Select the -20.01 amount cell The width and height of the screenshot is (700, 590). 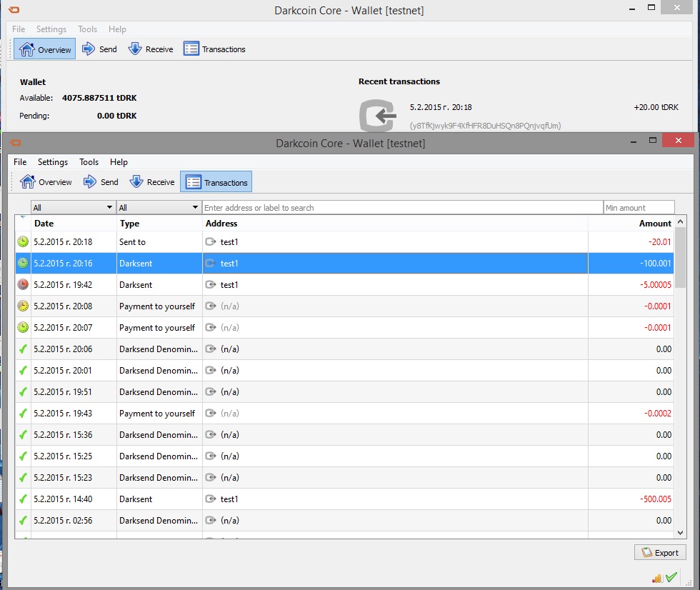(631, 242)
